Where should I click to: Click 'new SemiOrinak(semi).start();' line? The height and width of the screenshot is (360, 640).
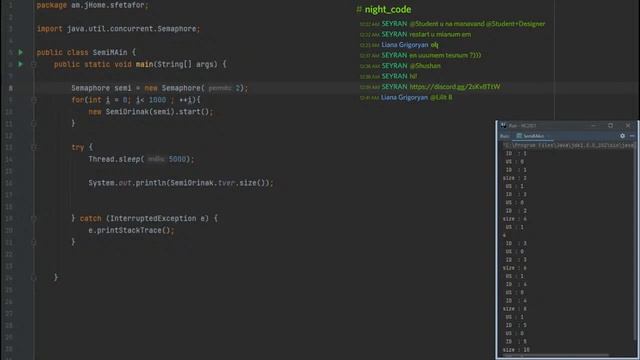pyautogui.click(x=151, y=111)
